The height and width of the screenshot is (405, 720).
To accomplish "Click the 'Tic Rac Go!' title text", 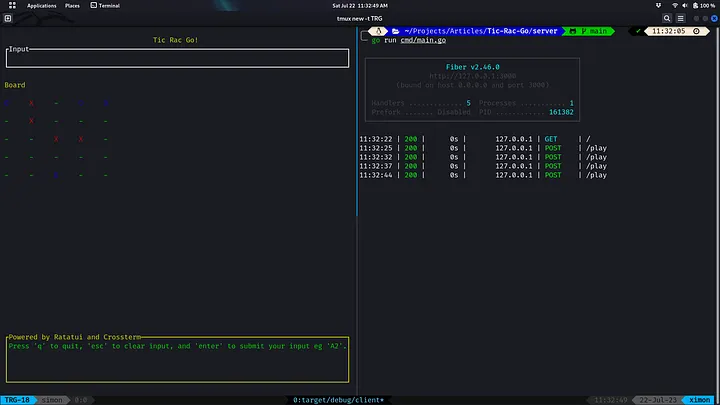I will coord(176,40).
